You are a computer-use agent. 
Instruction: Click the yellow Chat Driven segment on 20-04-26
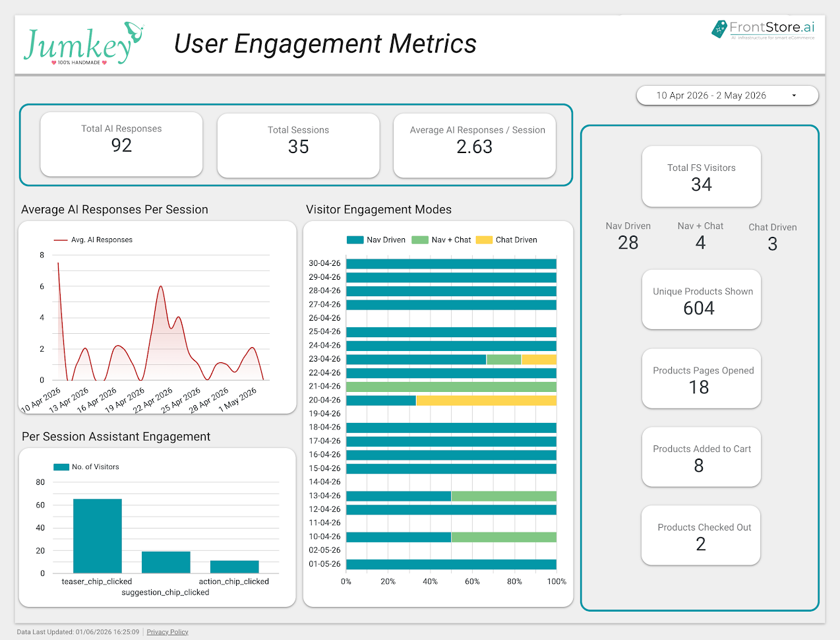coord(486,400)
